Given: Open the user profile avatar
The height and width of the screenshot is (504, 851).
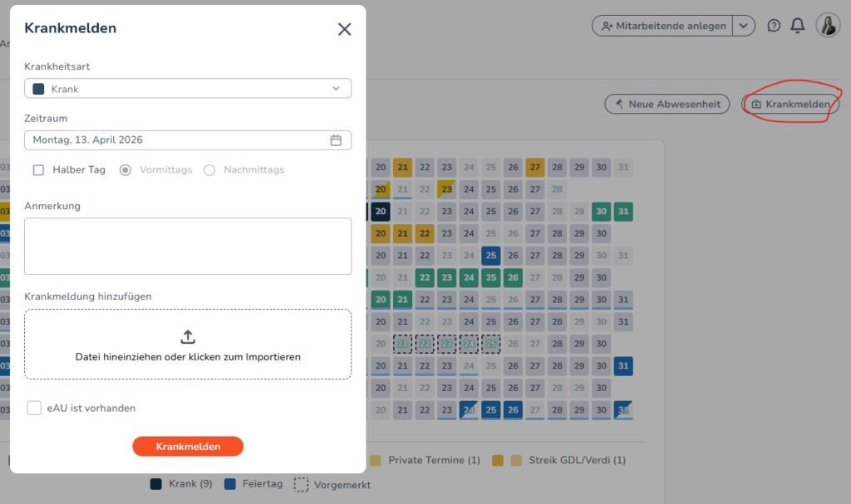Looking at the screenshot, I should [828, 26].
